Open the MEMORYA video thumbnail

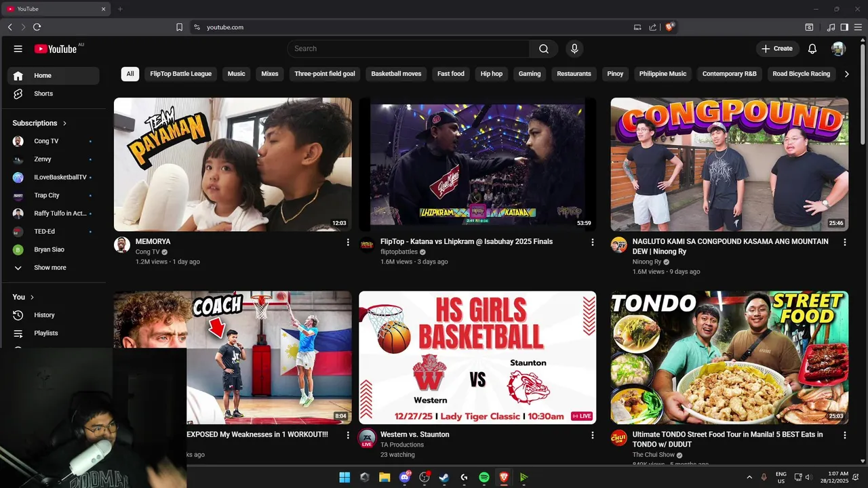coord(233,165)
